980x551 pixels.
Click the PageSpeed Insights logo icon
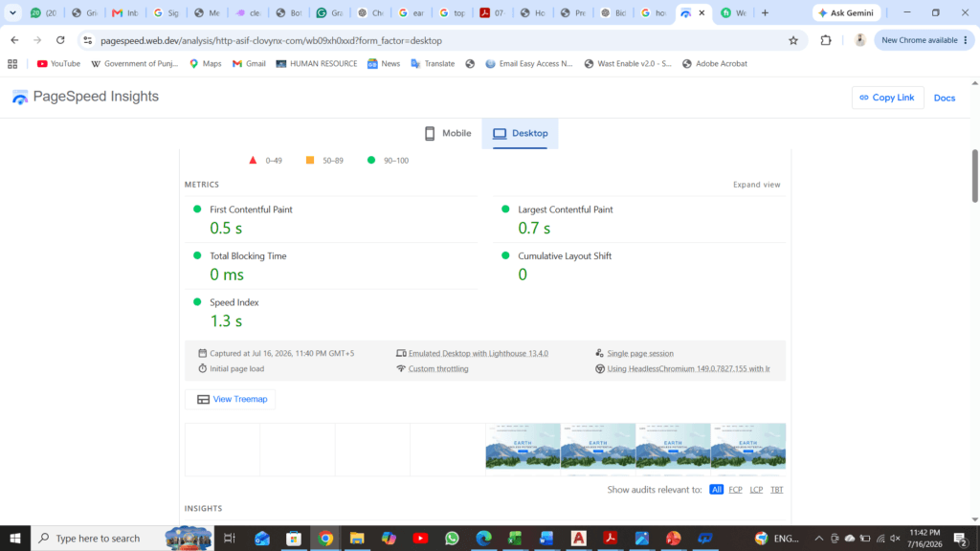(20, 98)
